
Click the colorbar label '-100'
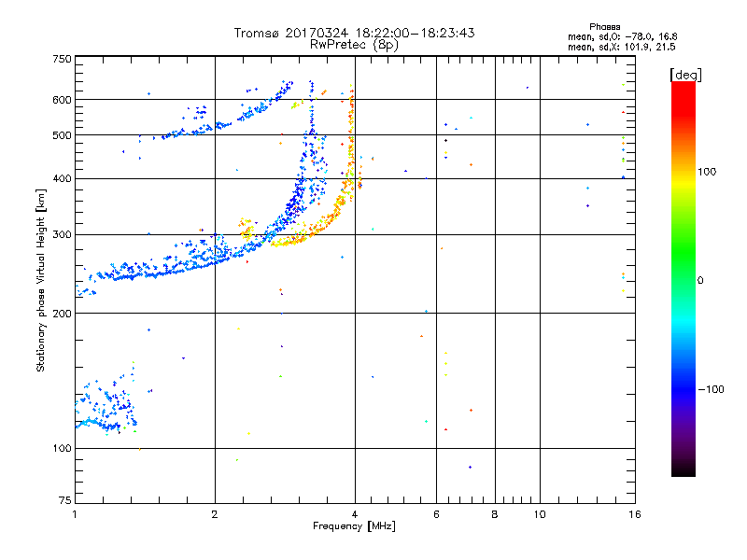(x=711, y=389)
